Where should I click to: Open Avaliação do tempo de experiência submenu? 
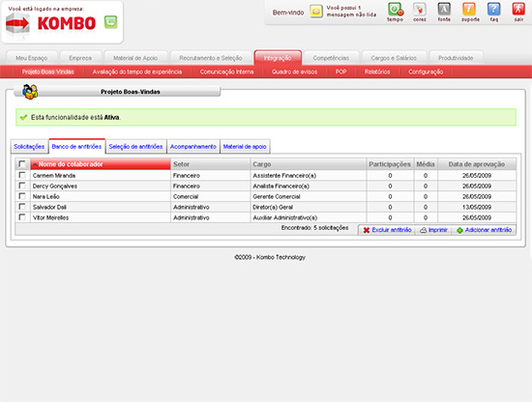(x=137, y=72)
